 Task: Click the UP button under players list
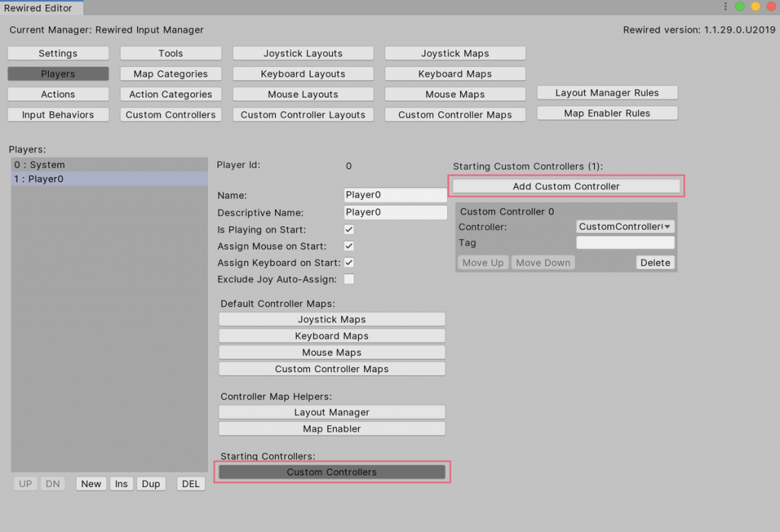pos(25,484)
